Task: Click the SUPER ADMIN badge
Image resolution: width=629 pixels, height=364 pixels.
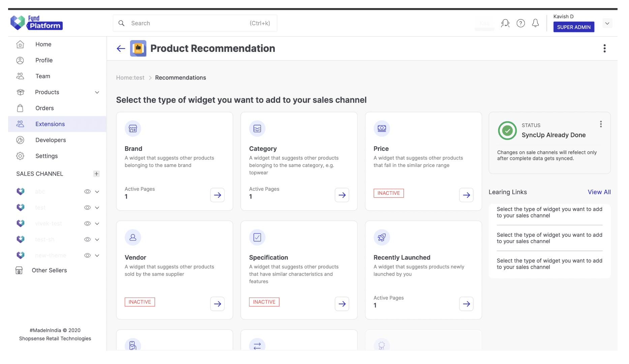Action: click(x=574, y=27)
